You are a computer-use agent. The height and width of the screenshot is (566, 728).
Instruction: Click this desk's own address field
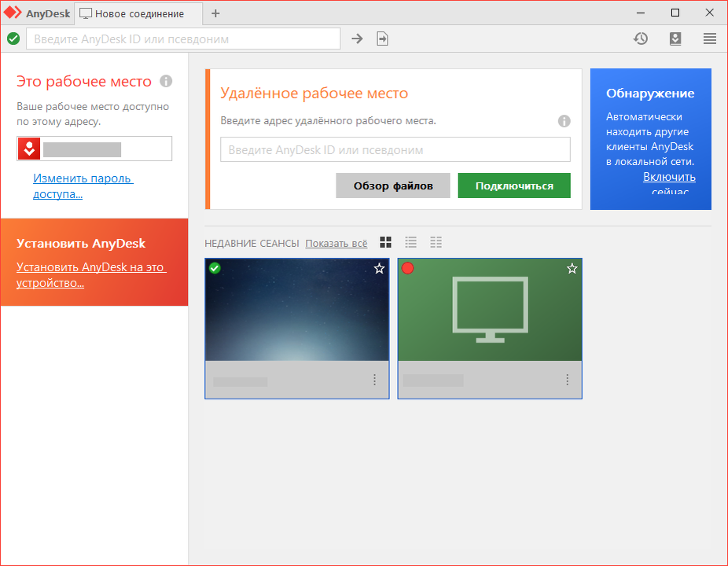(x=94, y=149)
